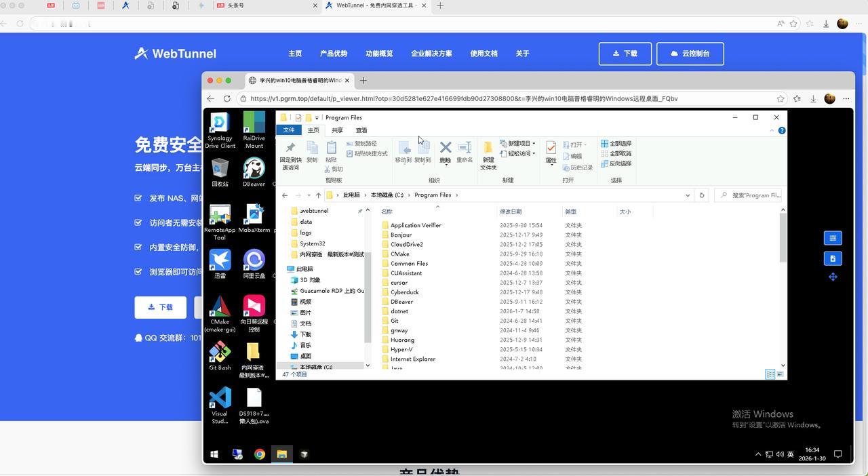The image size is (868, 476).
Task: Open 功能概览 in WebTunnel nav
Action: point(379,54)
